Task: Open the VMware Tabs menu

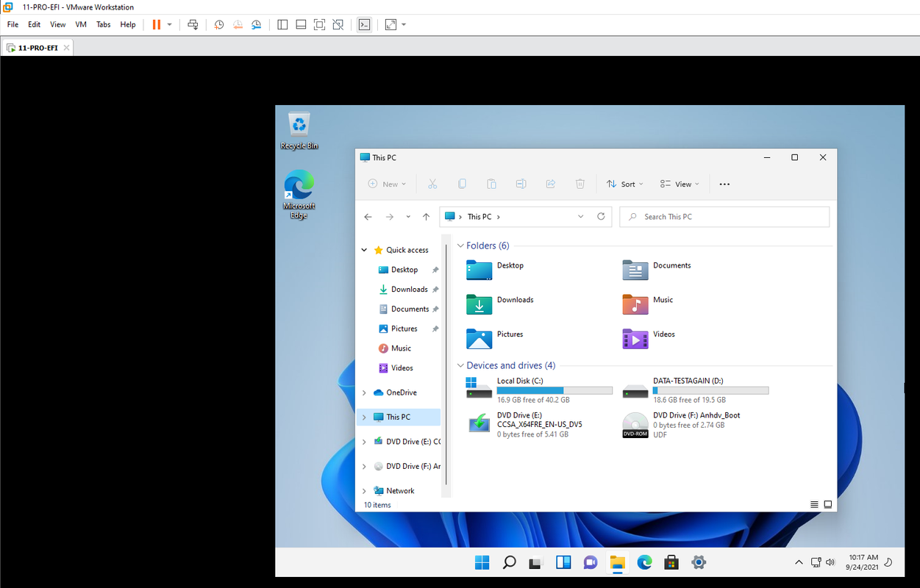Action: 104,24
